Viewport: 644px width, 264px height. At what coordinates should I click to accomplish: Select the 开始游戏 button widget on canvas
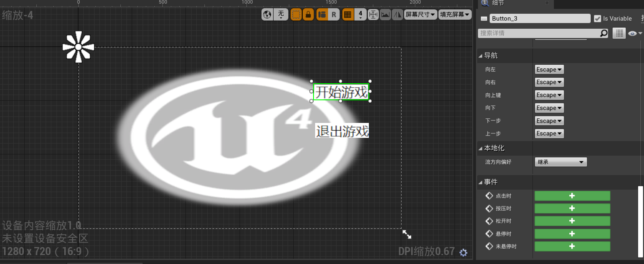[341, 92]
